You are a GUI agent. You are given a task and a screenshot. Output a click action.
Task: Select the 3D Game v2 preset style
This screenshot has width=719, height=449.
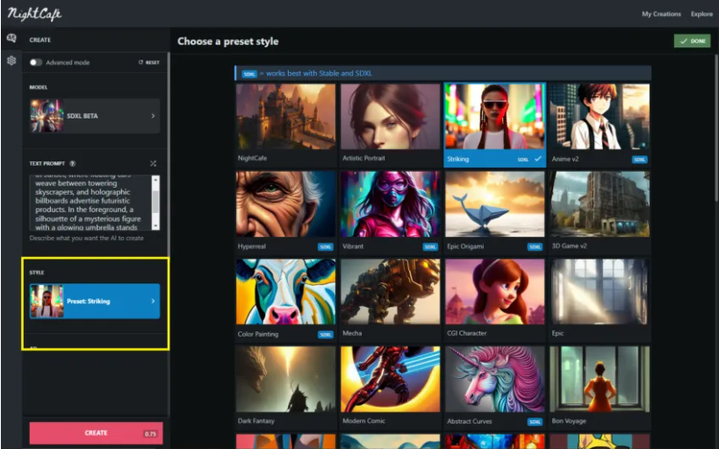coord(599,212)
